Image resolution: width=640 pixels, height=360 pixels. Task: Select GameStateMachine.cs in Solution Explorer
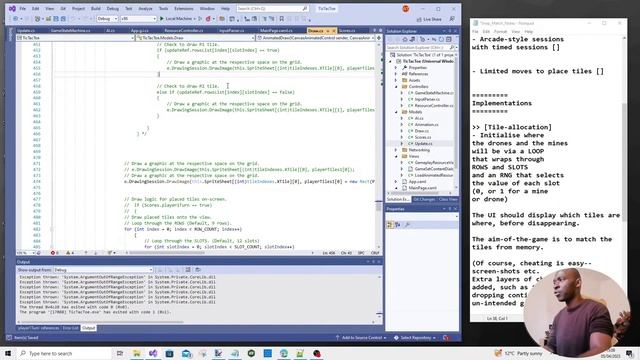tap(433, 93)
